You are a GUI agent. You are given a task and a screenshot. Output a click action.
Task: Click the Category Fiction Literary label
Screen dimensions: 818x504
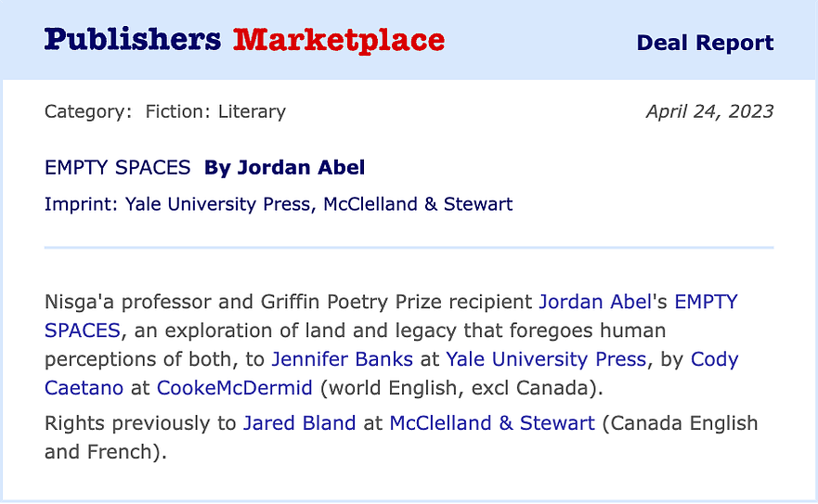[x=165, y=111]
